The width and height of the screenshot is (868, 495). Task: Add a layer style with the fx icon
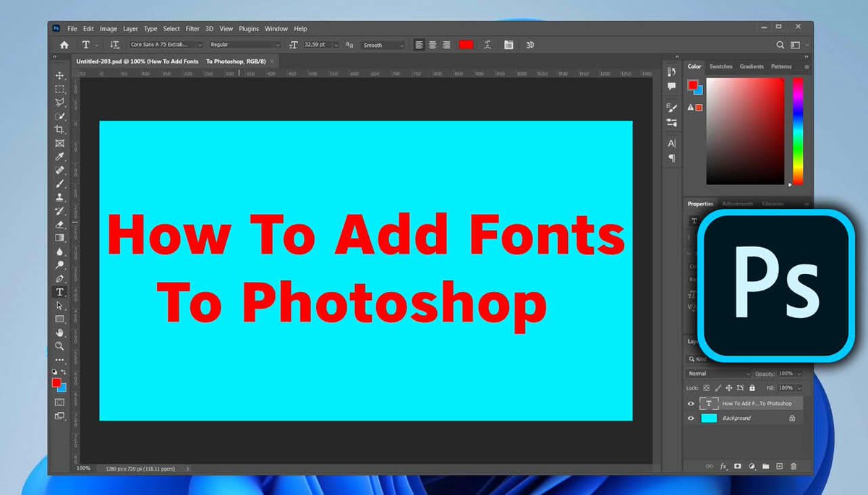point(723,466)
